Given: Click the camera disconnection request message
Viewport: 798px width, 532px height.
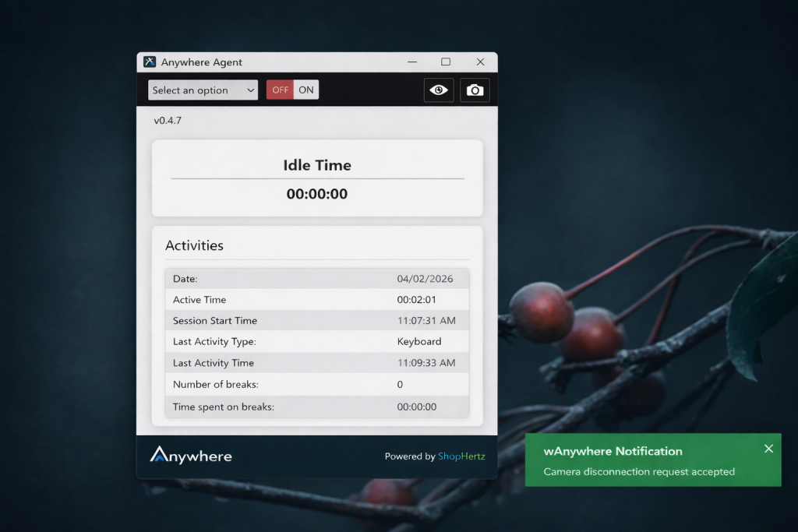Looking at the screenshot, I should tap(639, 471).
